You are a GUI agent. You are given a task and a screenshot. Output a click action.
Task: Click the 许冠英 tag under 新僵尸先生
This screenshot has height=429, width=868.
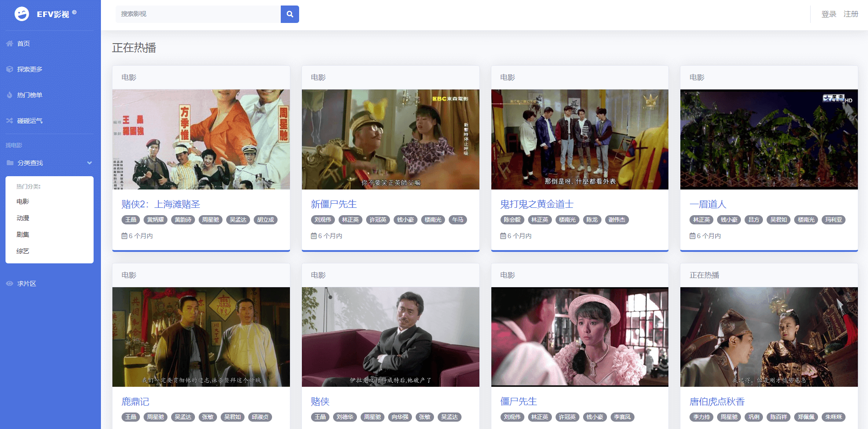(x=378, y=220)
